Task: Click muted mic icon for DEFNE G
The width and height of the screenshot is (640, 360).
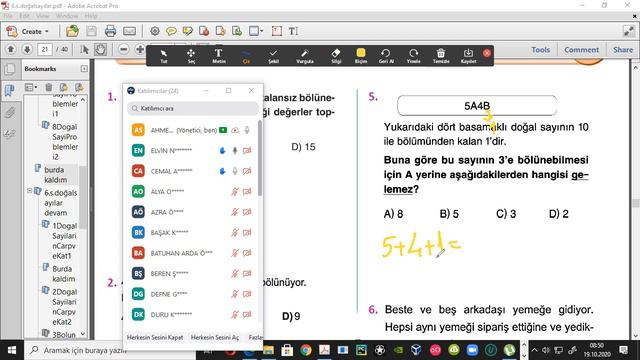Action: [x=235, y=294]
